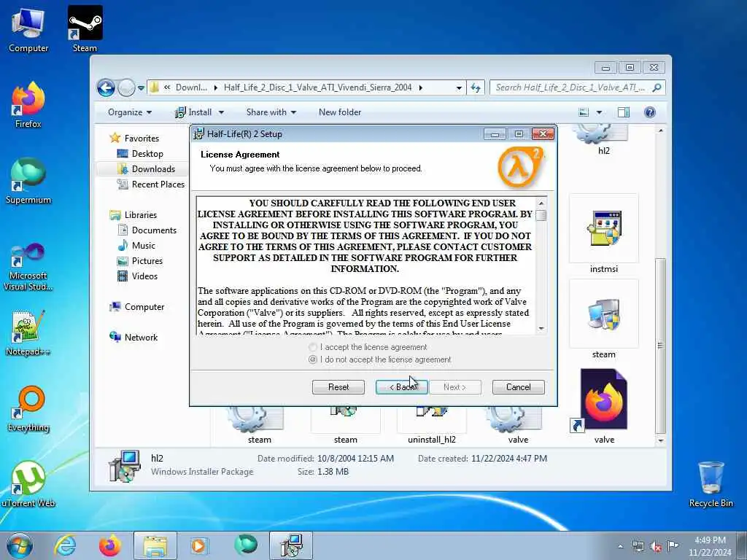This screenshot has width=747, height=560.
Task: Open the Firefox desktop shortcut
Action: (28, 105)
